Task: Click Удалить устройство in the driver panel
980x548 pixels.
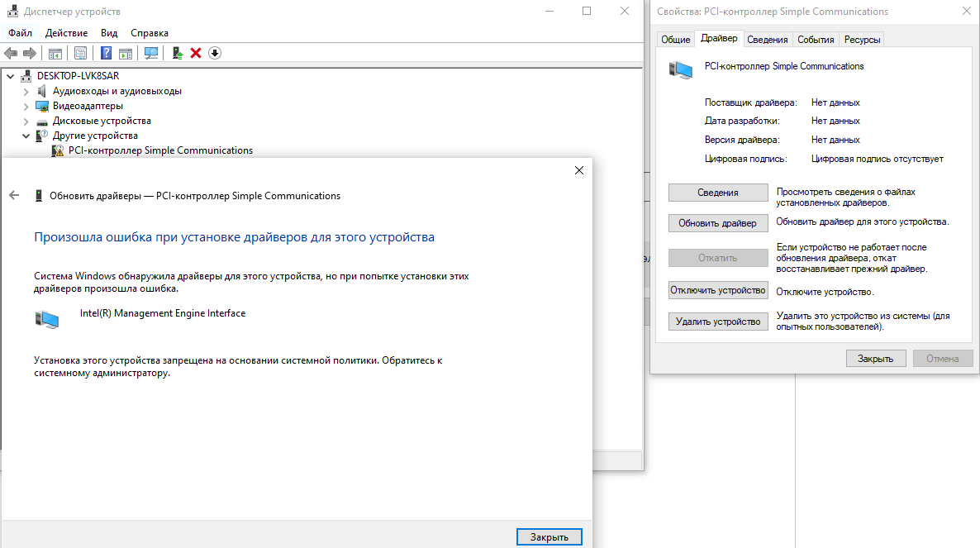Action: click(x=718, y=321)
